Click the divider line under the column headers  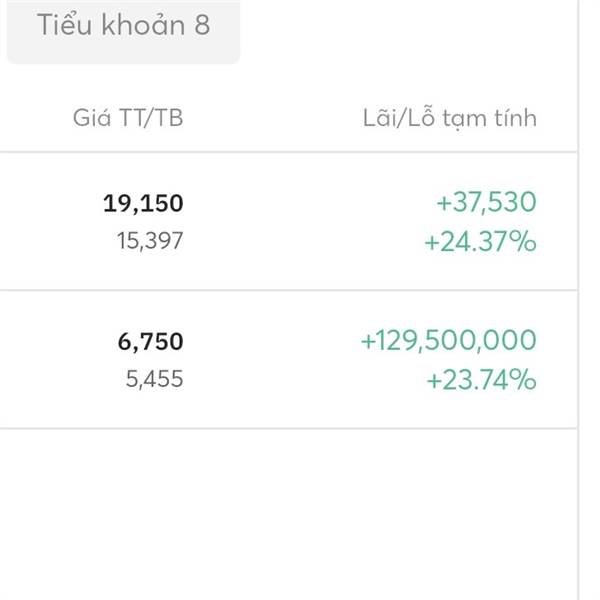coord(289,152)
